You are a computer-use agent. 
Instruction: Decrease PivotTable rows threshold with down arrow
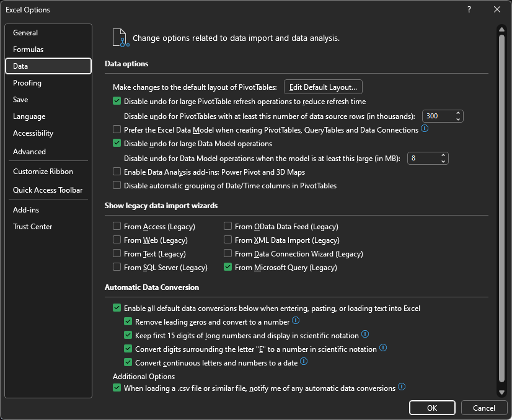pyautogui.click(x=458, y=119)
